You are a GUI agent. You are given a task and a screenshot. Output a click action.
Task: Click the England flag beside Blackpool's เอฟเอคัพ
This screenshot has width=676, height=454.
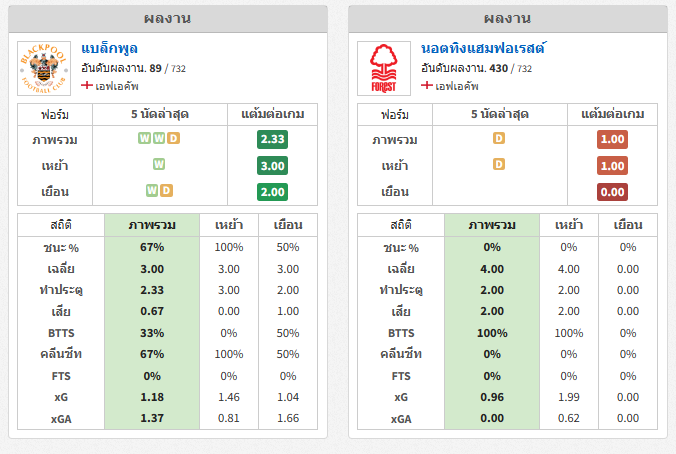point(87,85)
